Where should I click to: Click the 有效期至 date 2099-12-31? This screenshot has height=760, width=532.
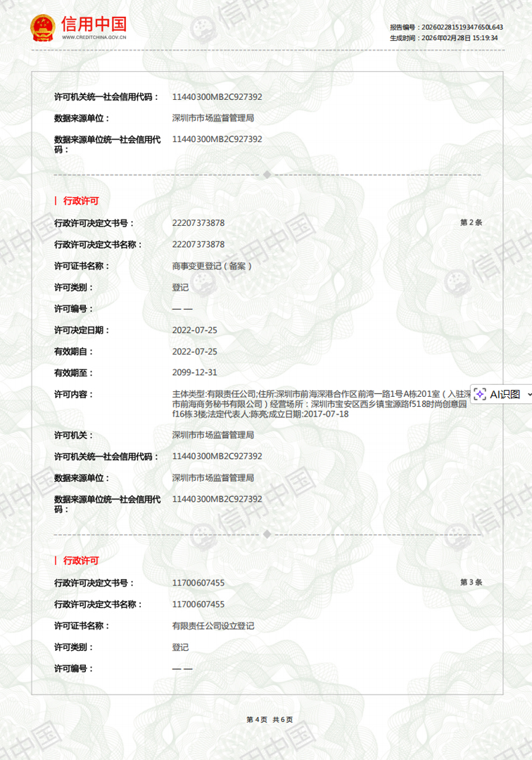[194, 373]
